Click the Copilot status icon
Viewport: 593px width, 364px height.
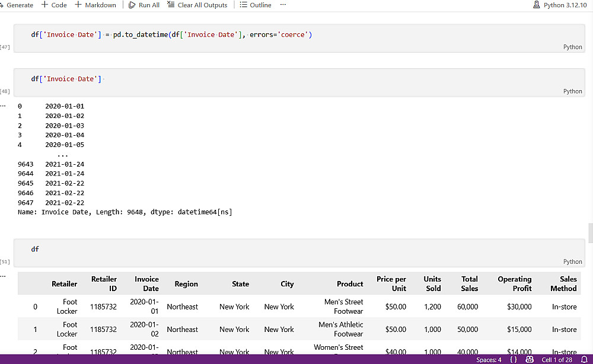point(529,360)
